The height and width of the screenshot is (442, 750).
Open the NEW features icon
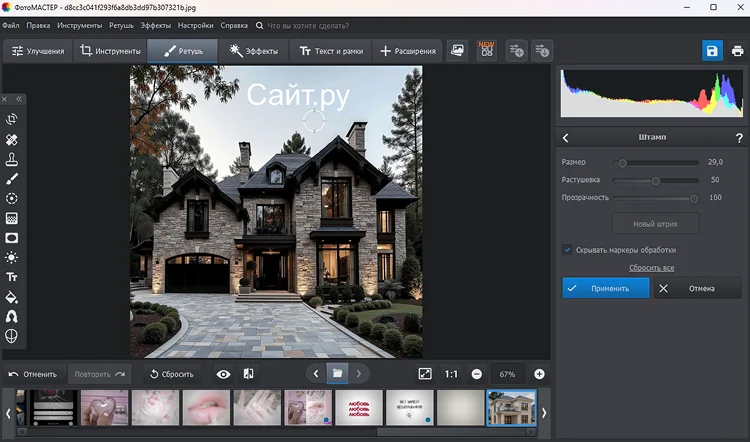pyautogui.click(x=486, y=51)
